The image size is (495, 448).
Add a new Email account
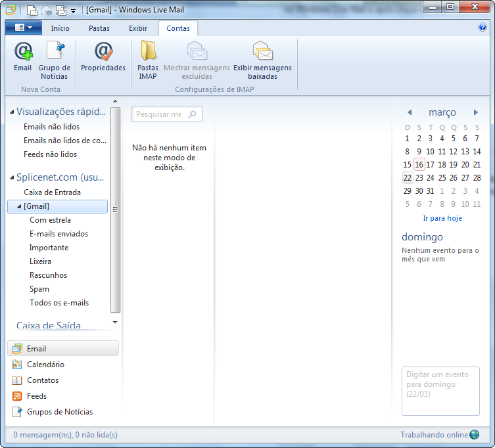coord(23,56)
